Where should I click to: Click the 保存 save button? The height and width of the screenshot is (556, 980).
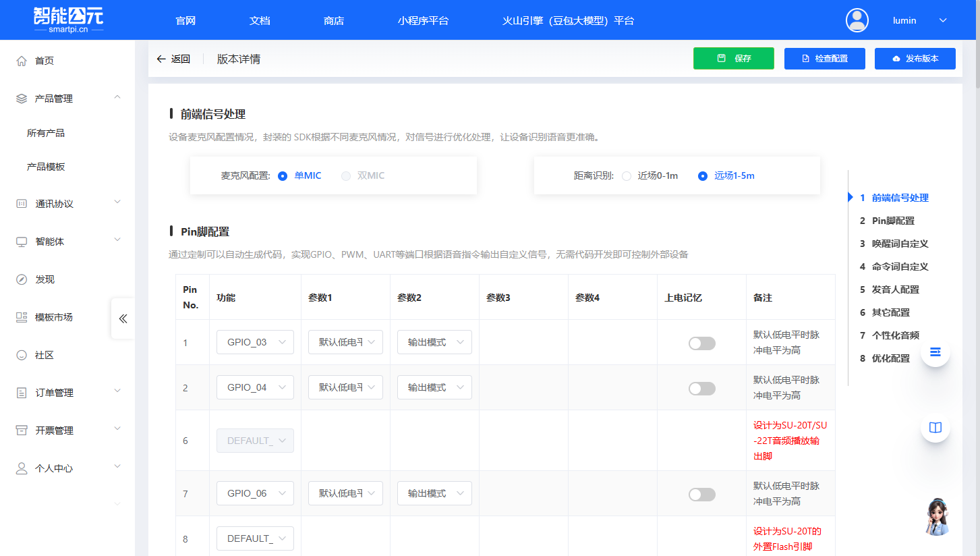(733, 59)
